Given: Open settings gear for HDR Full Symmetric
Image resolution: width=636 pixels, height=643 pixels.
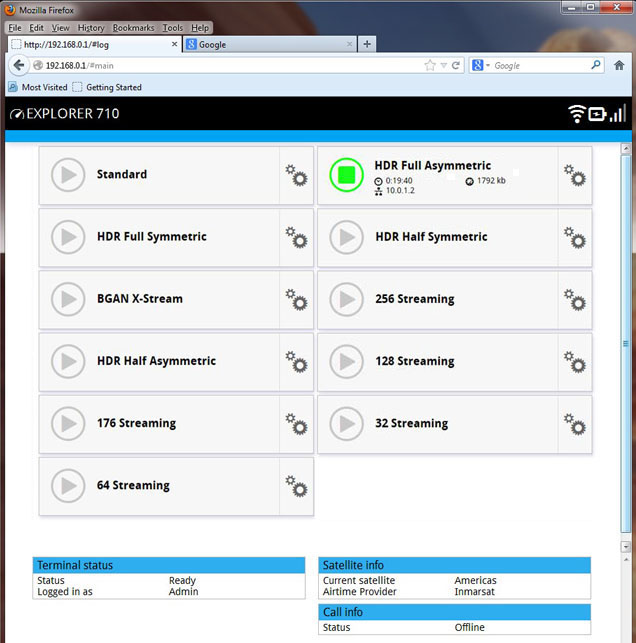Looking at the screenshot, I should tap(296, 237).
